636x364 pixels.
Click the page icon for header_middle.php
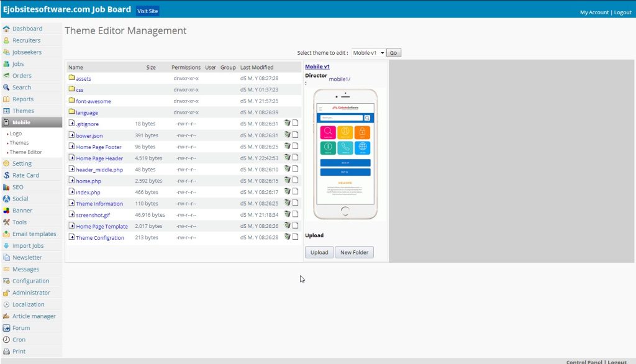click(x=295, y=168)
